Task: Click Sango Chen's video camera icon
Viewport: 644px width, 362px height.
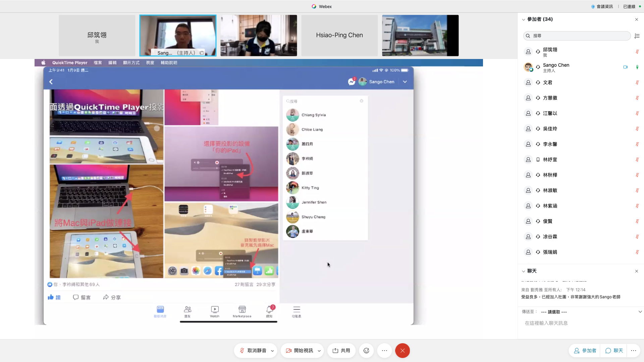Action: click(626, 67)
